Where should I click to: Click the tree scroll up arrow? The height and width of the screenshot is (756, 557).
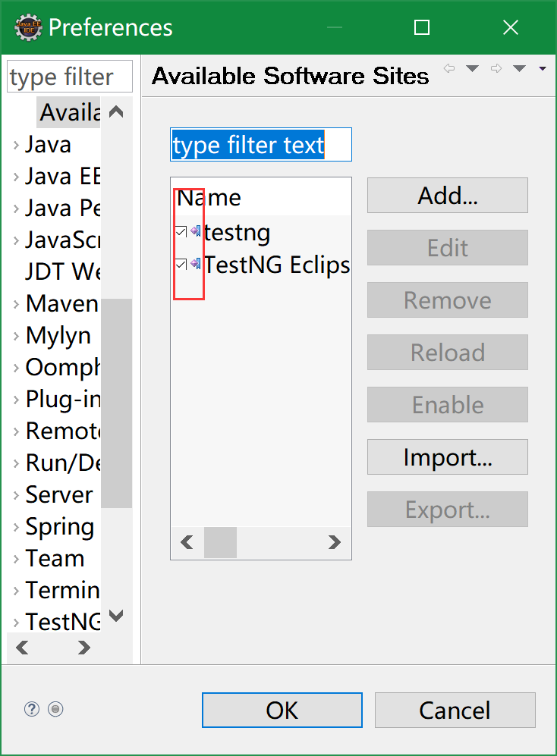pos(116,112)
